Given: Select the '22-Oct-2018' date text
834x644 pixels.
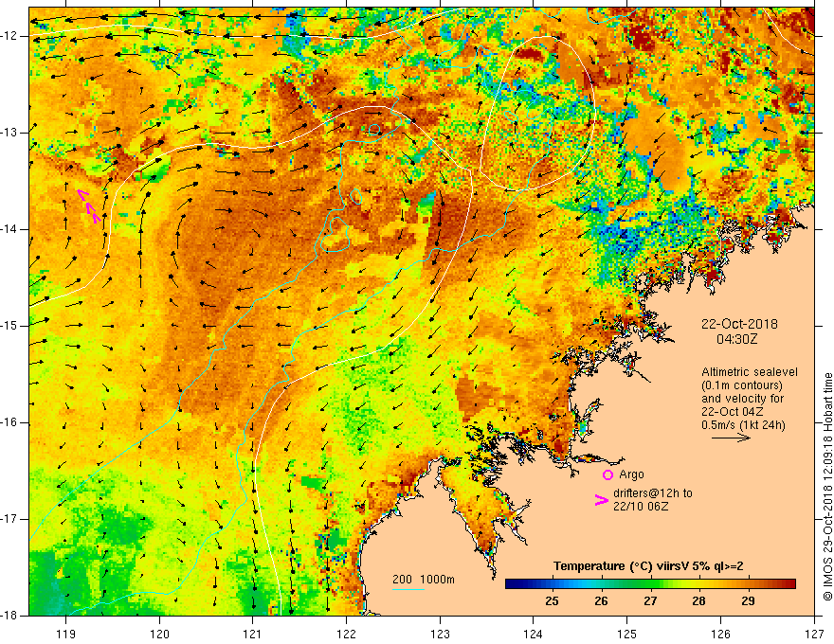Looking at the screenshot, I should tap(739, 324).
